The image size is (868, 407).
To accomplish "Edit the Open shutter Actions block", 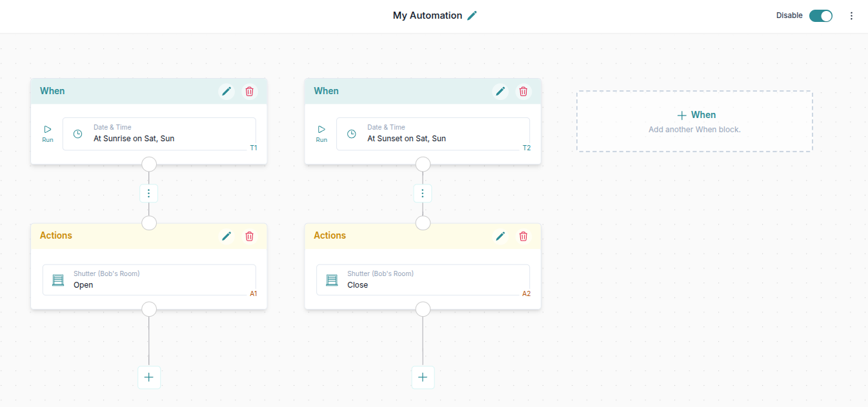I will (x=227, y=236).
